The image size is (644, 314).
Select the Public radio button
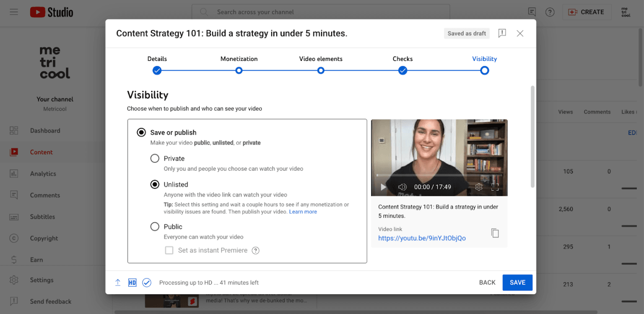[155, 226]
